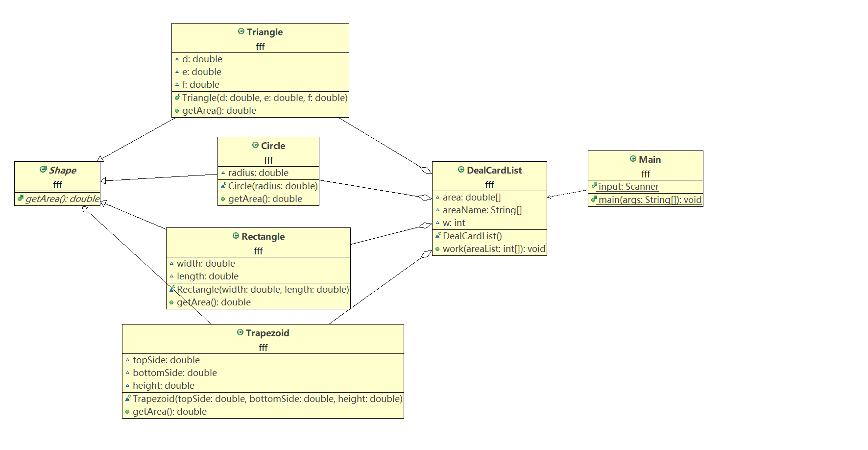This screenshot has width=868, height=450.
Task: Click the field icon for d: double
Action: (x=177, y=59)
